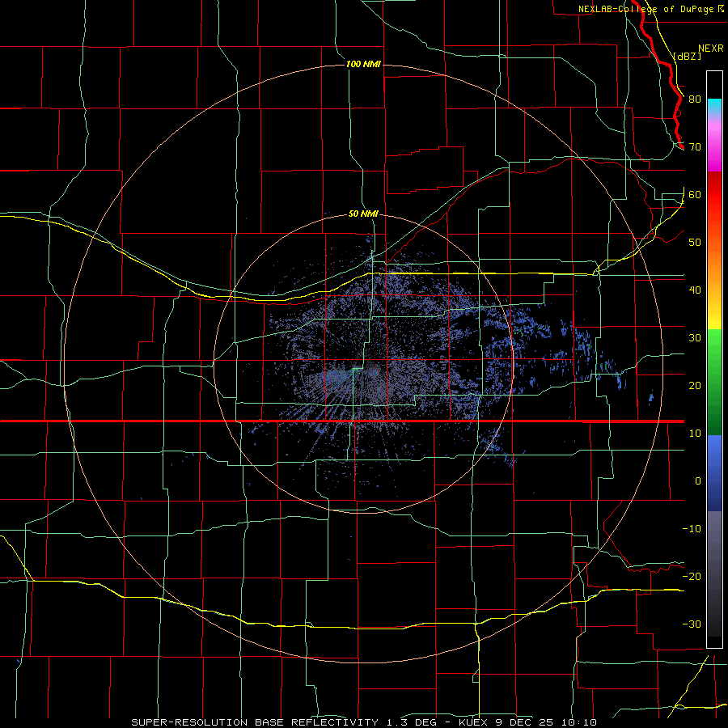728x728 pixels.
Task: Pick the cyan segment of the color bar
Action: [714, 107]
